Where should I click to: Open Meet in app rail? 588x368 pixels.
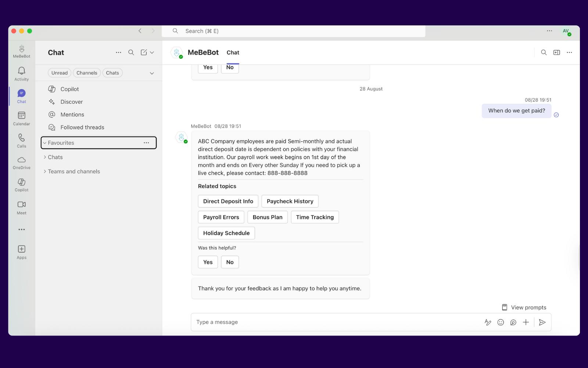(x=22, y=208)
